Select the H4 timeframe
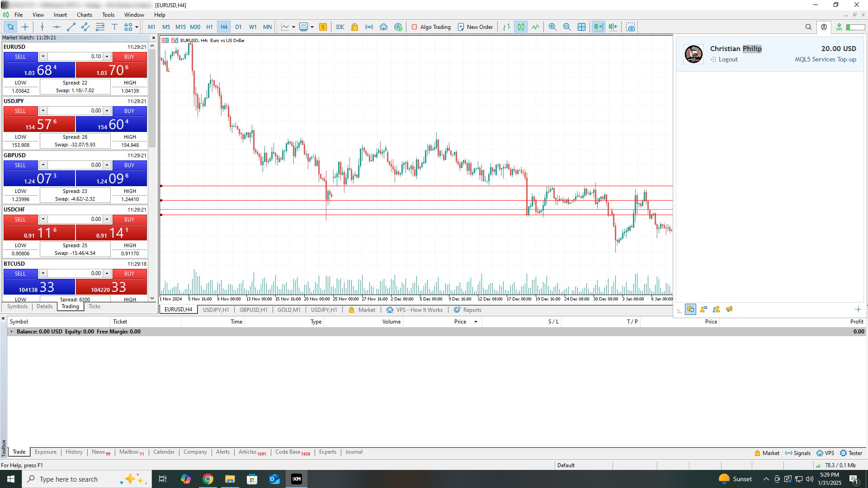The height and width of the screenshot is (488, 868). coord(224,27)
